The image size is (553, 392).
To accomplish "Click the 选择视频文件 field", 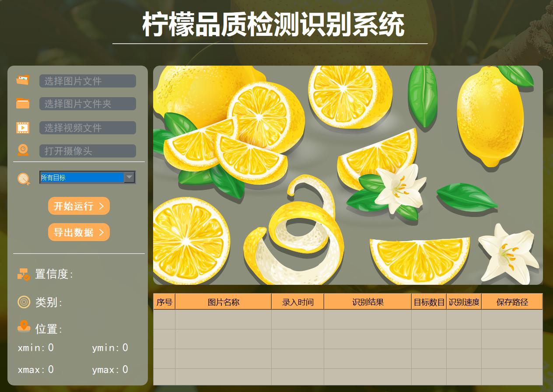I will coord(87,128).
